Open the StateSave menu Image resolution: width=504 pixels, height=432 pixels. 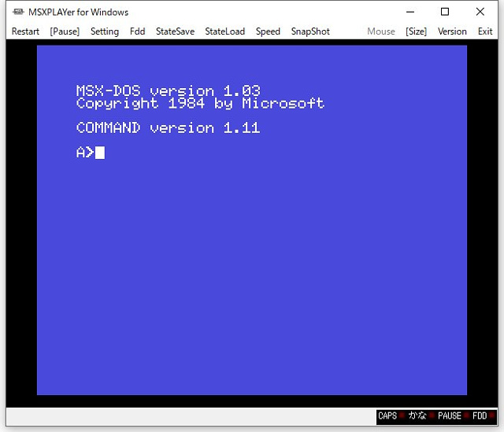(x=175, y=31)
